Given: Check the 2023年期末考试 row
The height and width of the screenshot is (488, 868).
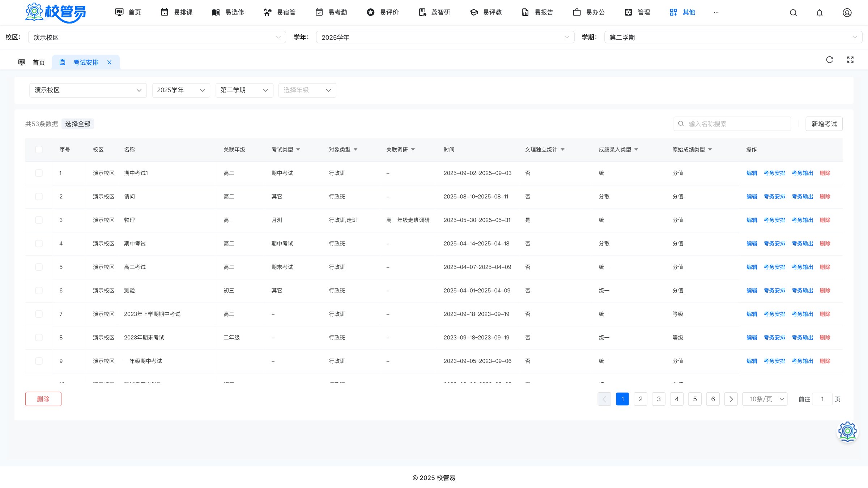Looking at the screenshot, I should 39,338.
